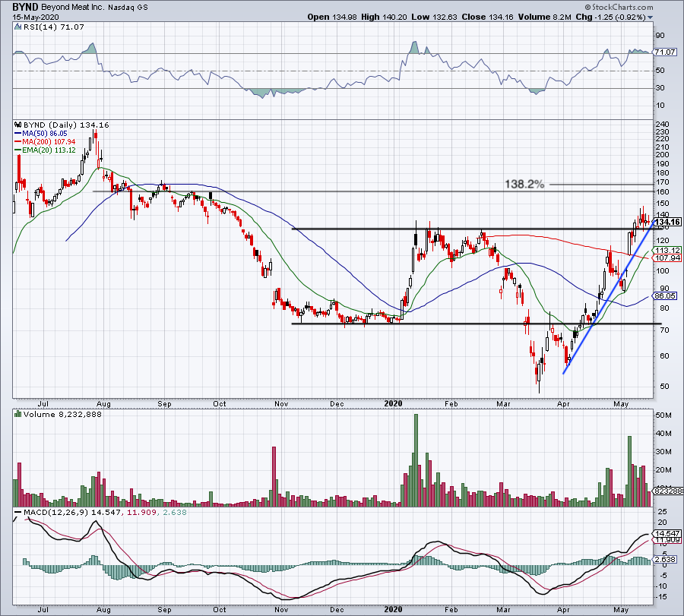
Task: Click the 134.16 last price tag
Action: click(x=667, y=223)
